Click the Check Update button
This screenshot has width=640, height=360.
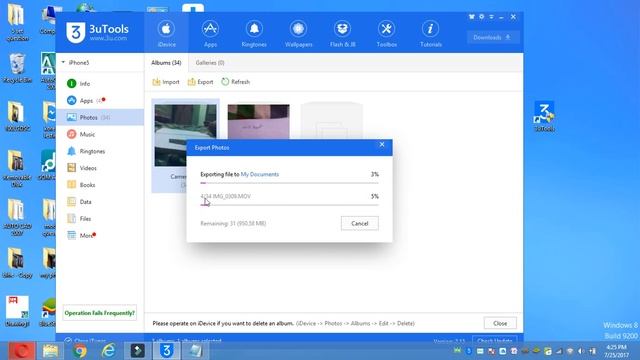495,340
